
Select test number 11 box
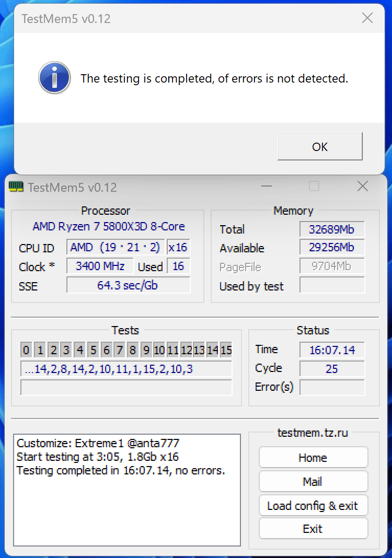pyautogui.click(x=172, y=350)
